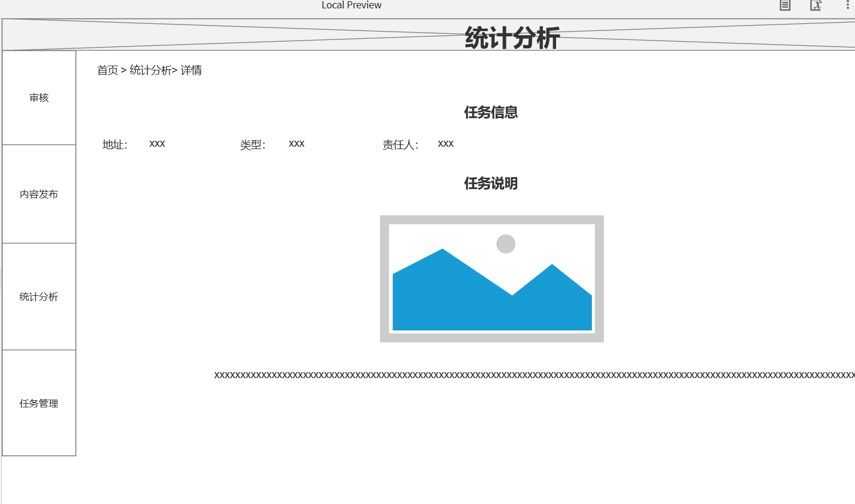
Task: Click the 地址 field label
Action: tap(115, 144)
